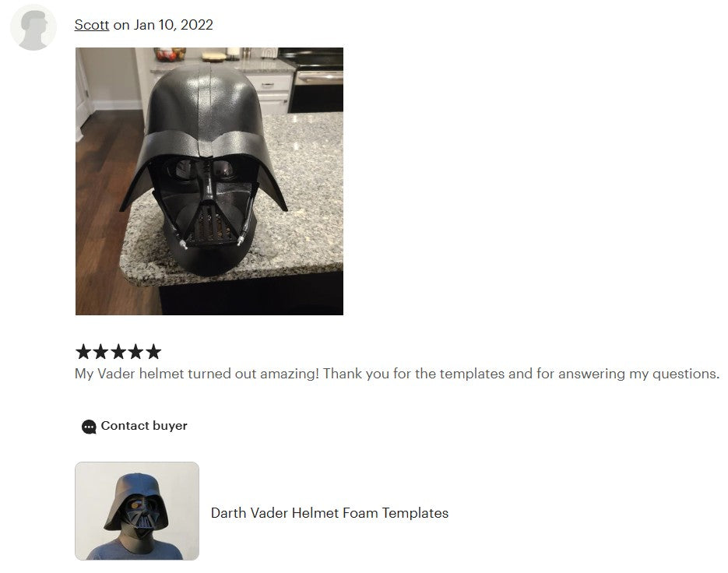This screenshot has width=728, height=573.
Task: Click the second rating star
Action: (x=100, y=352)
